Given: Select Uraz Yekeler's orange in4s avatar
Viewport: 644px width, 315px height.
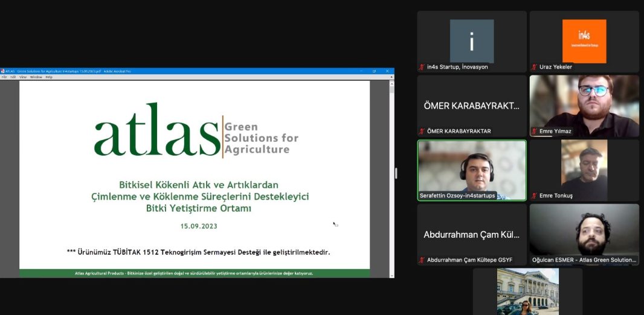Looking at the screenshot, I should coord(584,42).
